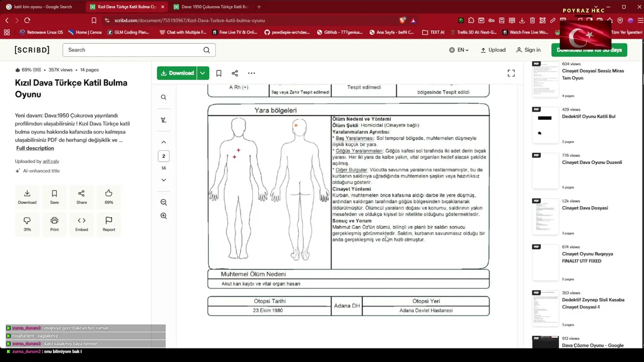Open the Retrowave Linux OS bookmark
Image resolution: width=644 pixels, height=362 pixels.
point(41,32)
